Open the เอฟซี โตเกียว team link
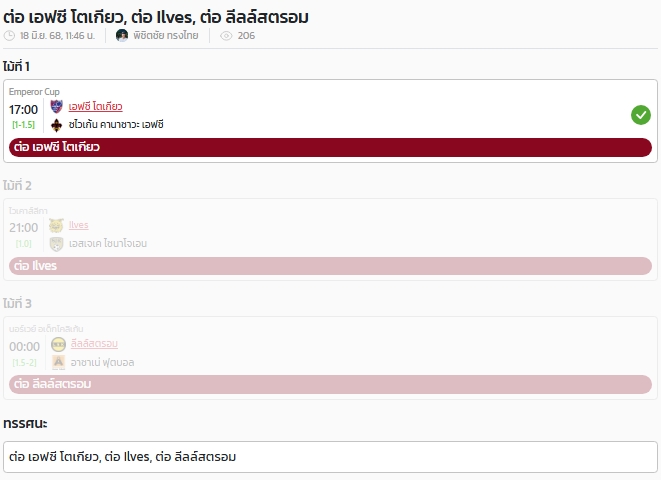The width and height of the screenshot is (661, 480). [95, 107]
